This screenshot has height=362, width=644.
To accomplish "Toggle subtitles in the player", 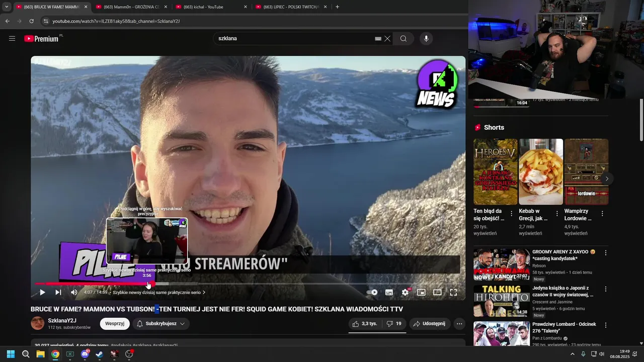I will [389, 292].
